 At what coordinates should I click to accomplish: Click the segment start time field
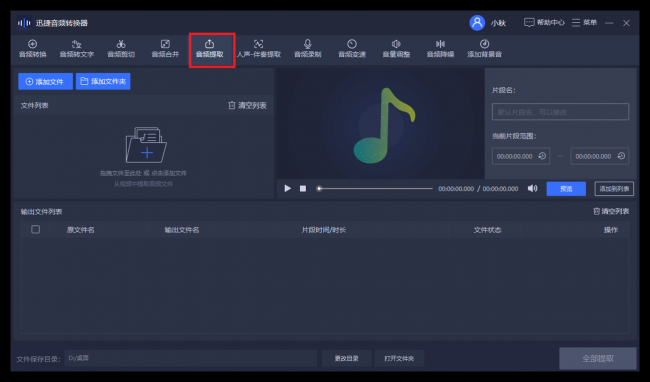(x=521, y=156)
